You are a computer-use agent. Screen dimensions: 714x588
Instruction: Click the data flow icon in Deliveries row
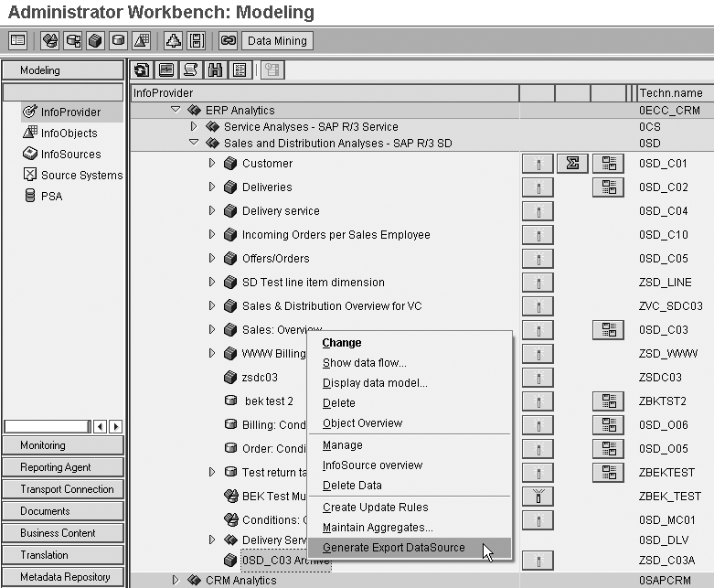pos(608,187)
